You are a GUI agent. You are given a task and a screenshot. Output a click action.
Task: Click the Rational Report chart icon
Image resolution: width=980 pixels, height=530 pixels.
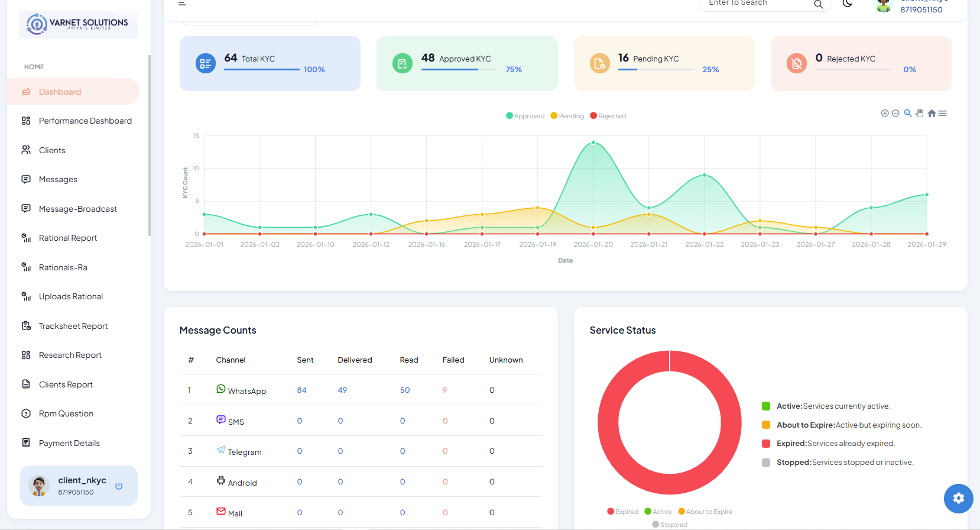tap(26, 238)
